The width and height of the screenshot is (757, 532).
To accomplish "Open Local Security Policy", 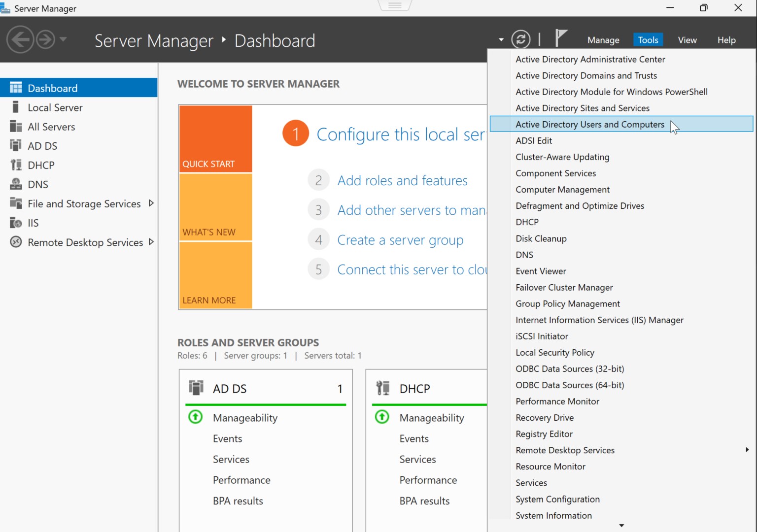I will point(621,352).
